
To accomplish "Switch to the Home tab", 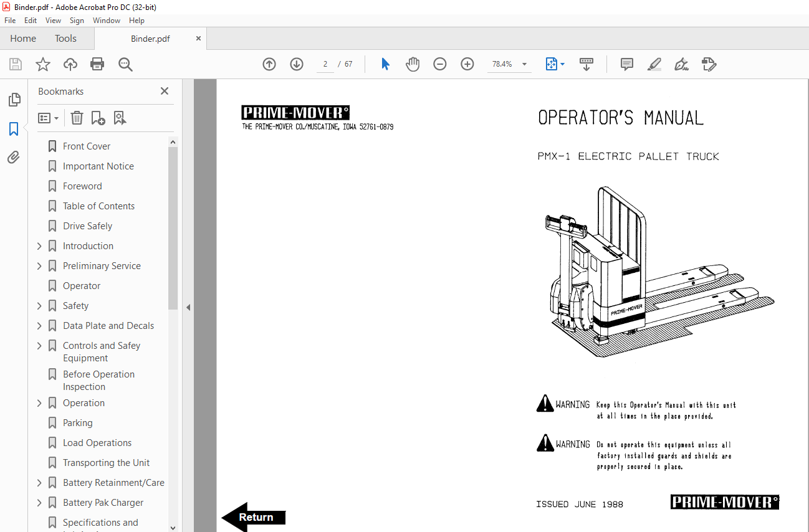I will (23, 39).
